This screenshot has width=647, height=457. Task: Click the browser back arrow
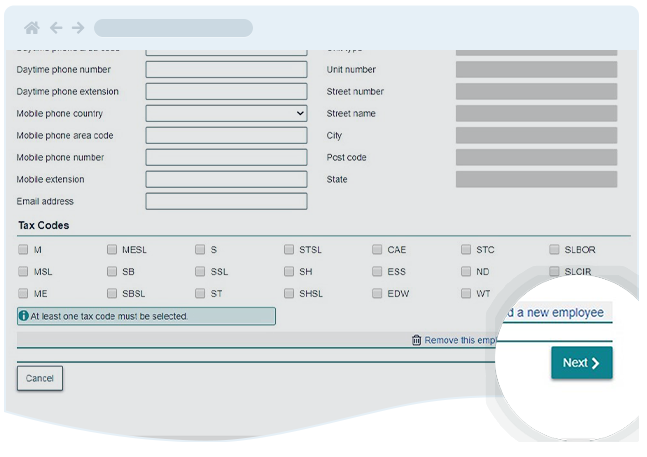pos(56,28)
